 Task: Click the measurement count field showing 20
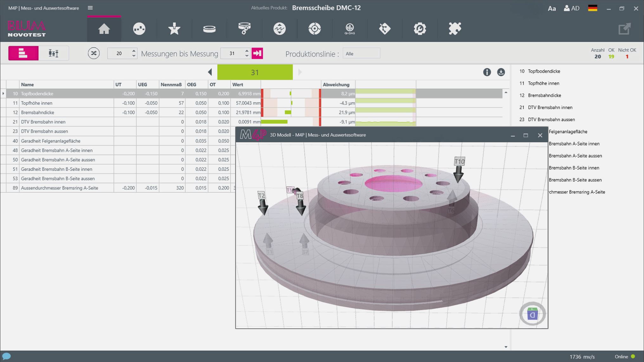click(x=119, y=53)
